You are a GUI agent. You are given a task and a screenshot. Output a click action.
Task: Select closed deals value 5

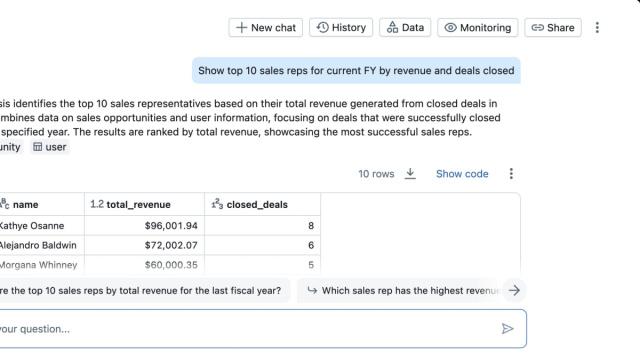tap(262, 265)
